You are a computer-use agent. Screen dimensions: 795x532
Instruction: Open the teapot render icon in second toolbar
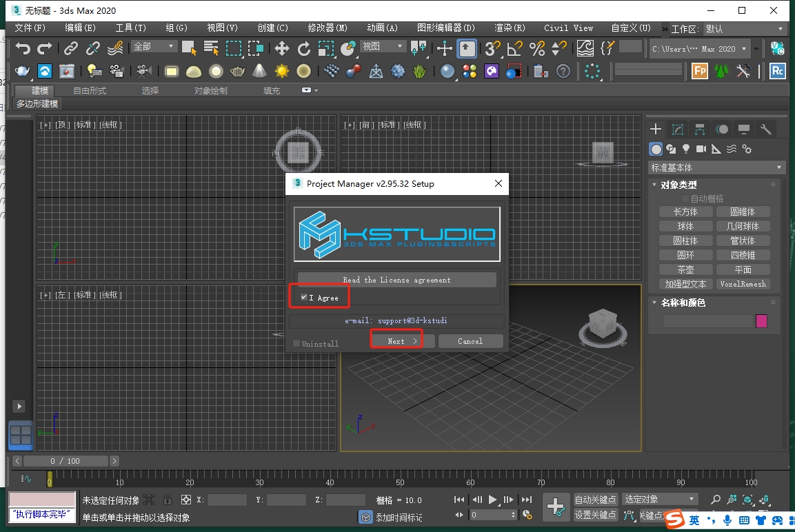point(22,71)
